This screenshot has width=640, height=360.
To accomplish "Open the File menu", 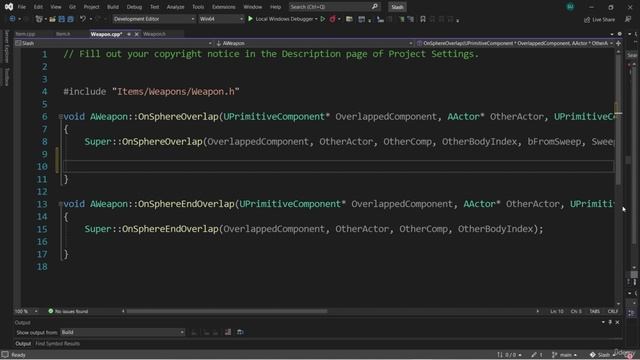I will point(22,7).
